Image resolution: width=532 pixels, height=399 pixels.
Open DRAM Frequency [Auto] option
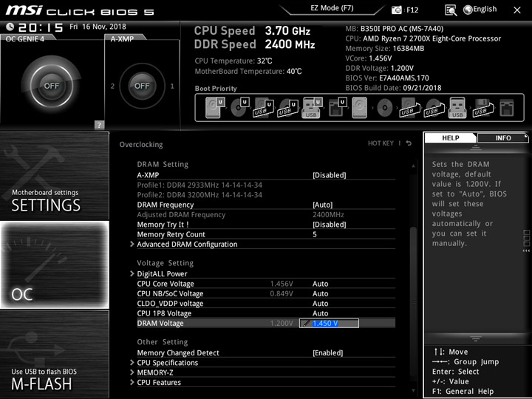point(322,205)
